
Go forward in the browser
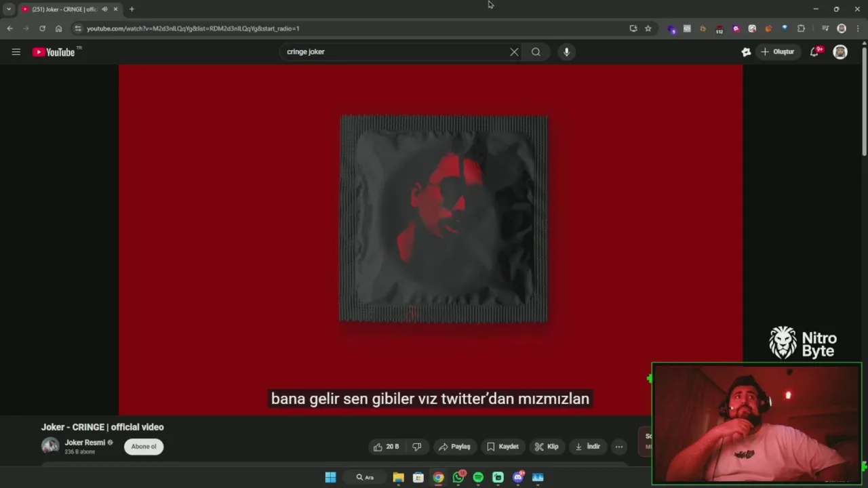(x=26, y=28)
